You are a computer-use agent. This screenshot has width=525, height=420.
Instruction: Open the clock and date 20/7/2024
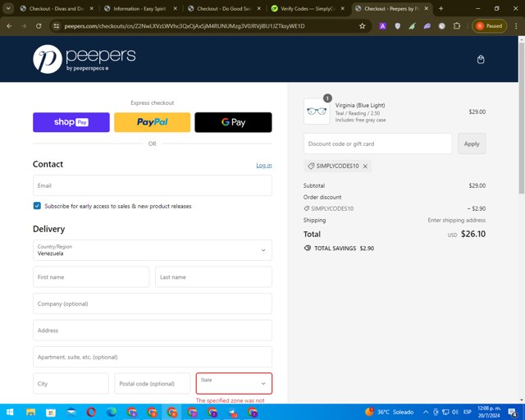point(489,412)
